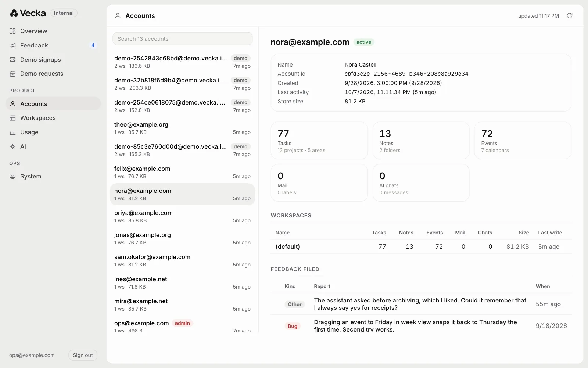The height and width of the screenshot is (368, 588).
Task: Click the account id value cbfd3c2e
Action: pos(406,74)
